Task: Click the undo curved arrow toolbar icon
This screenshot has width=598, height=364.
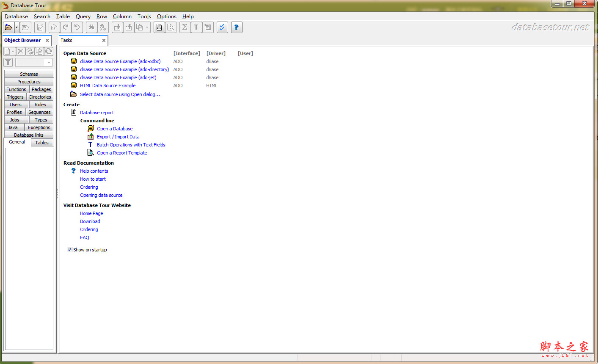Action: 77,28
